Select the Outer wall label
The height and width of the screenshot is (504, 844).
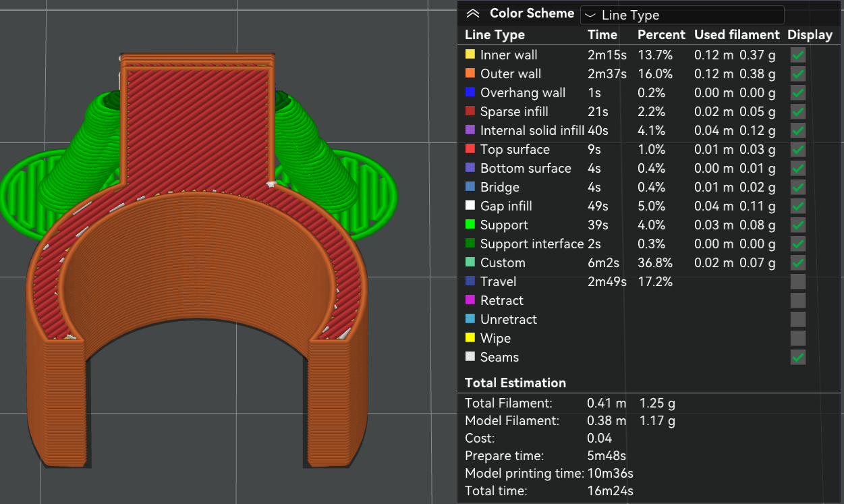511,74
